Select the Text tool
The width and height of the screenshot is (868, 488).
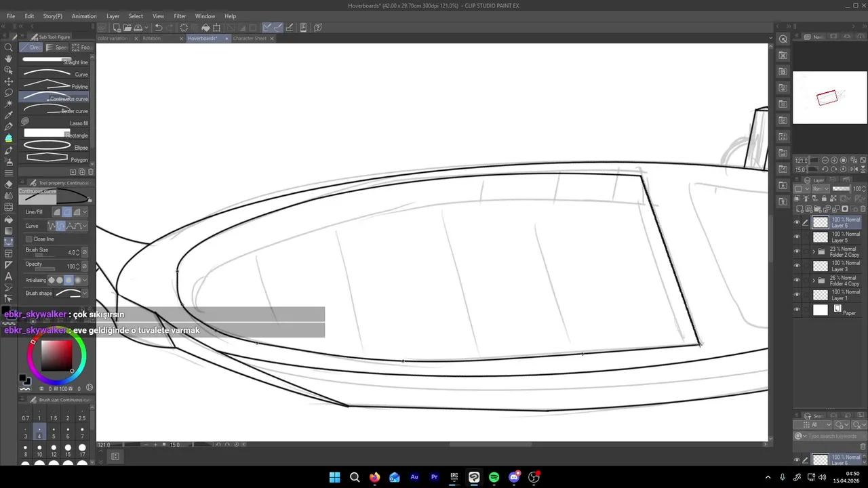(x=9, y=276)
